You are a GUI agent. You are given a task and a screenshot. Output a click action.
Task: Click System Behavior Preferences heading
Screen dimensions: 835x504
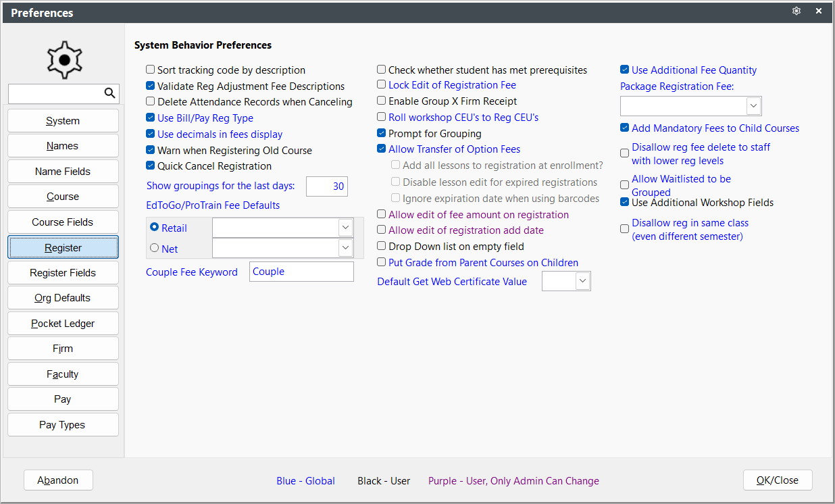point(203,45)
